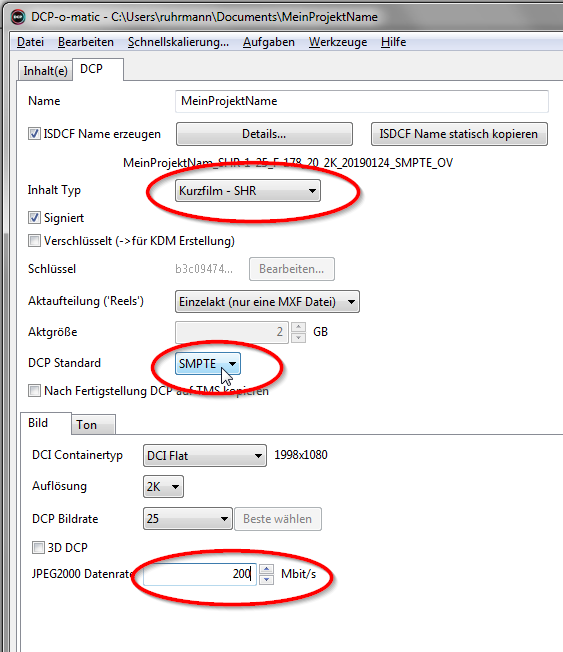
Task: Open the DCI Containertyp dropdown
Action: (205, 456)
